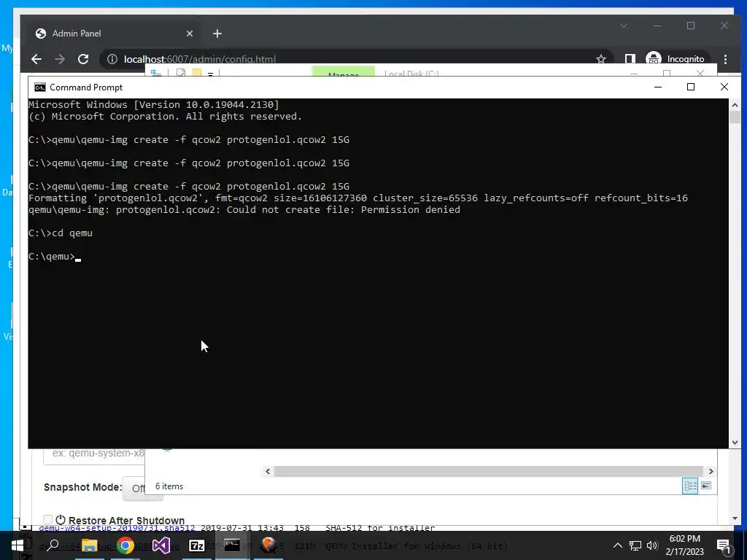Click the Command Prompt title bar icon
The height and width of the screenshot is (560, 747).
(40, 87)
